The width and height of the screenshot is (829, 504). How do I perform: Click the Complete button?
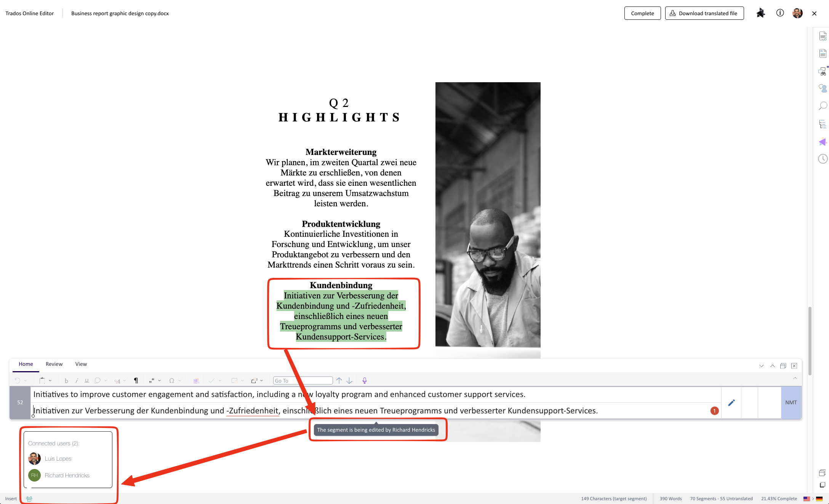tap(642, 13)
